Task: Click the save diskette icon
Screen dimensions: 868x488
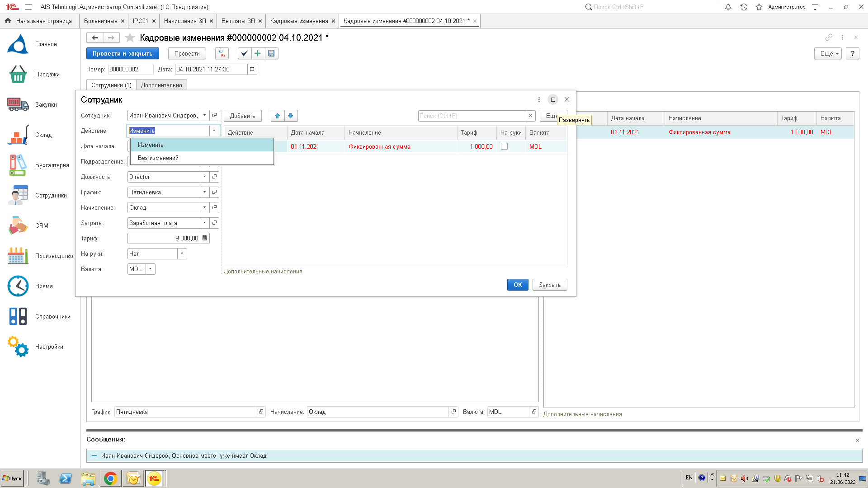Action: (271, 53)
